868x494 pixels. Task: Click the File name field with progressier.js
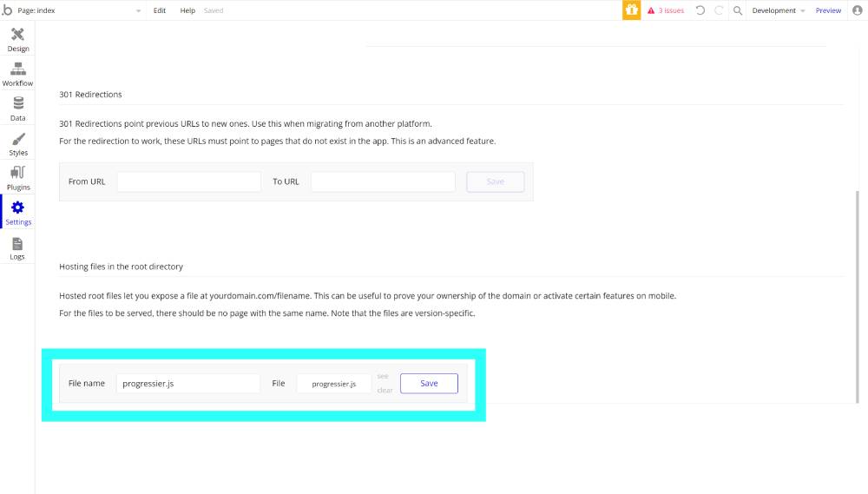pos(187,383)
